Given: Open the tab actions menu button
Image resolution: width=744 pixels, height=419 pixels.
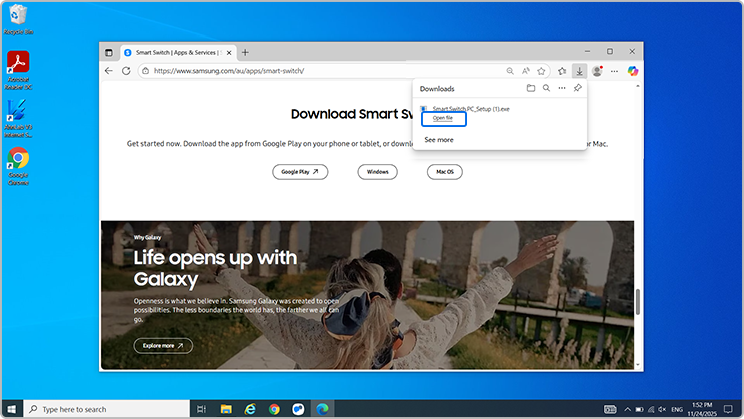Looking at the screenshot, I should pyautogui.click(x=109, y=52).
